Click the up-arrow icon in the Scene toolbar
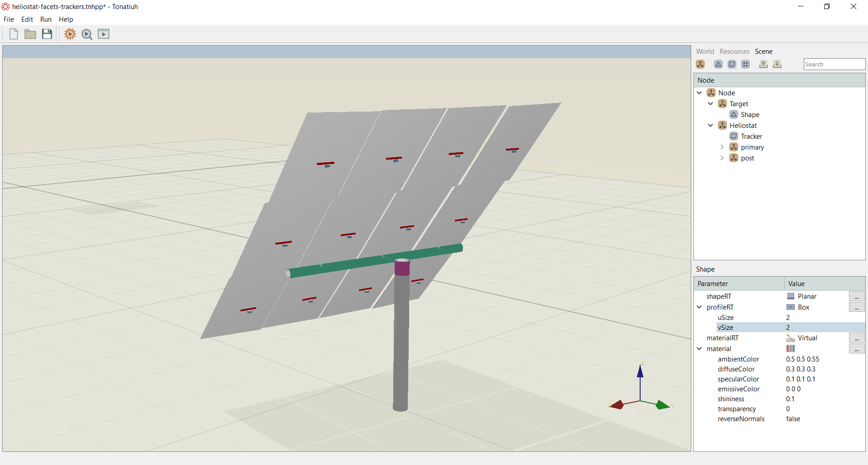Viewport: 868px width, 465px height. pos(763,64)
